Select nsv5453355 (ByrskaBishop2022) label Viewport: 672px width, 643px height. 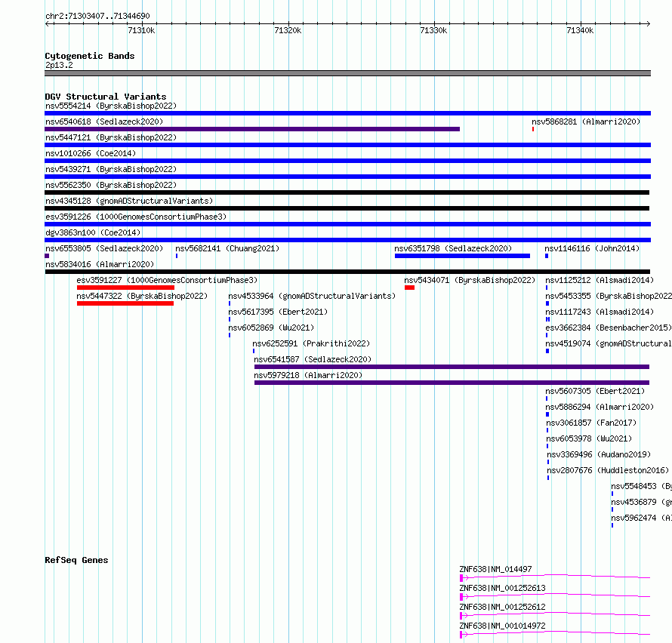[x=609, y=296]
